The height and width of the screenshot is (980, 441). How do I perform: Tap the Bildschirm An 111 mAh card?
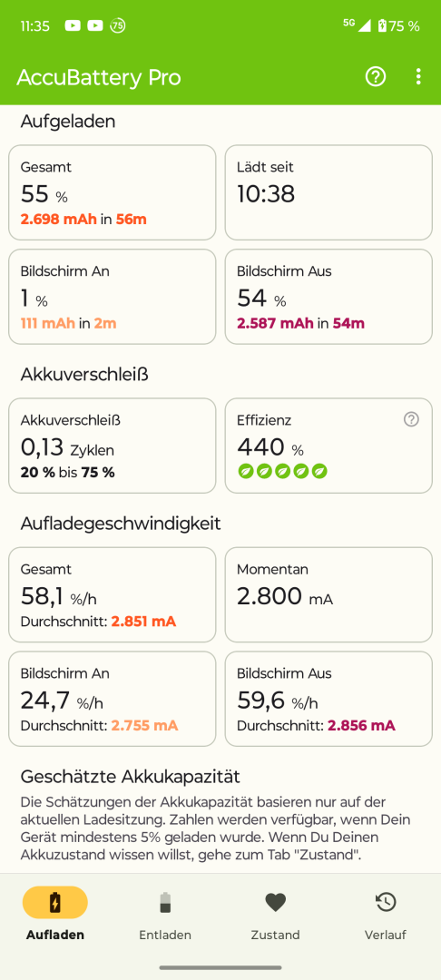click(x=113, y=297)
